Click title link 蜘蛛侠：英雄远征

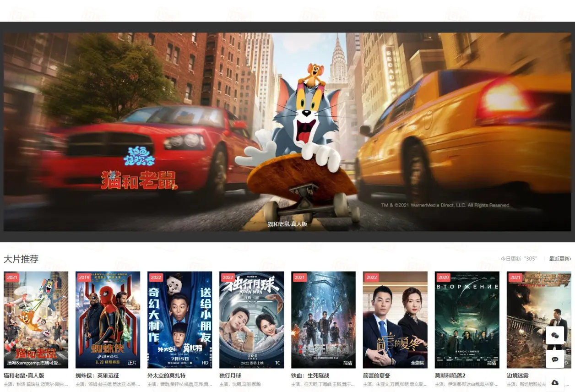(x=97, y=376)
